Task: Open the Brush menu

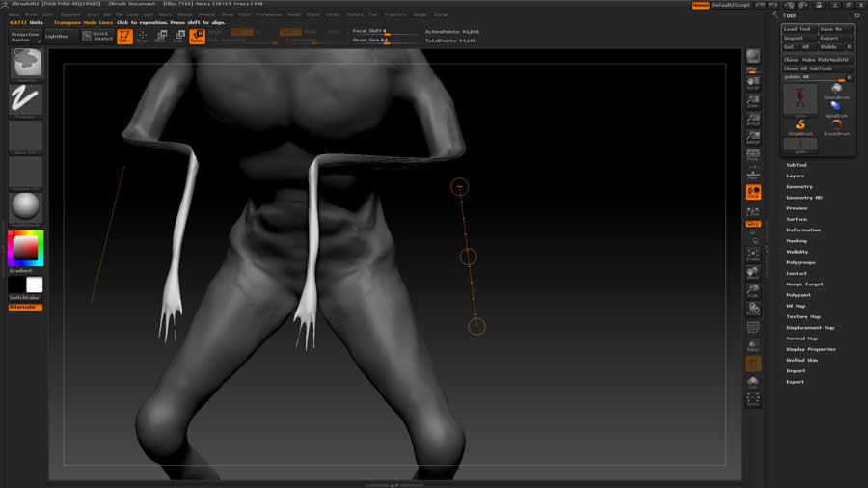Action: [x=31, y=14]
